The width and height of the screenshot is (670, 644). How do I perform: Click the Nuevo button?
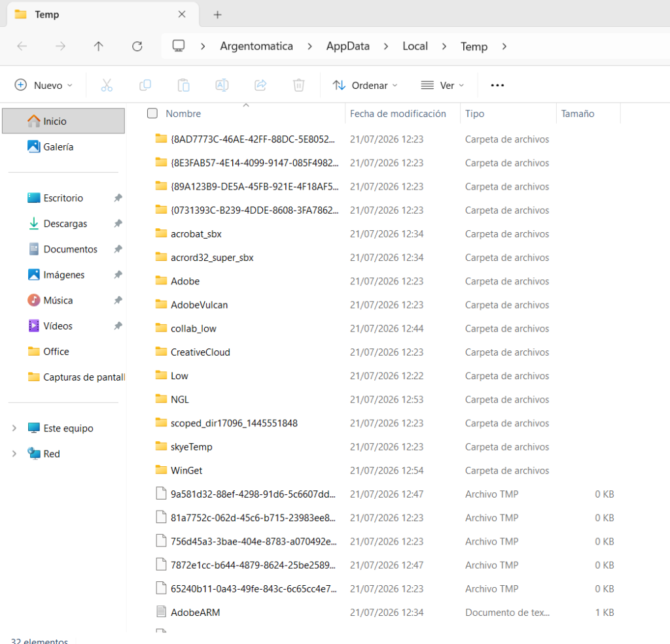tap(44, 86)
